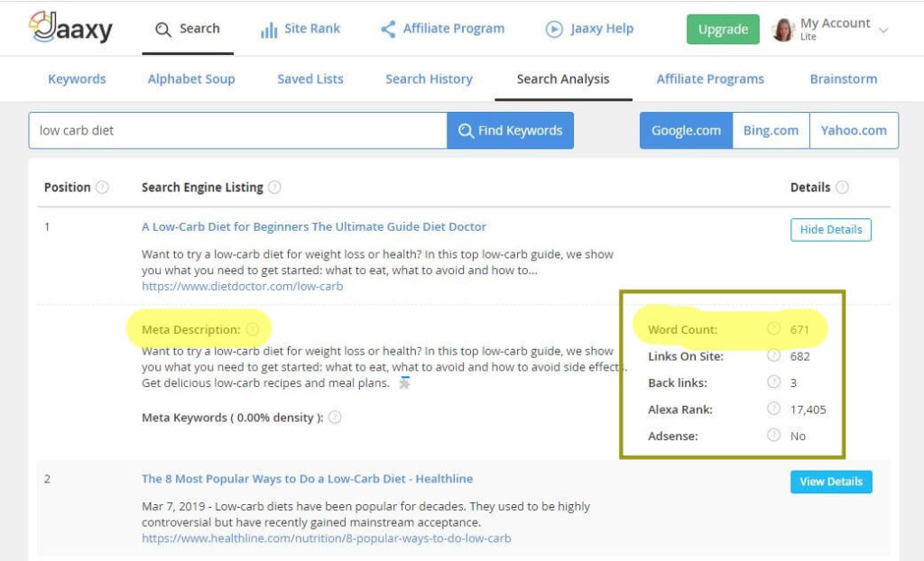The height and width of the screenshot is (561, 924).
Task: Select the Google.com search engine
Action: tap(686, 130)
